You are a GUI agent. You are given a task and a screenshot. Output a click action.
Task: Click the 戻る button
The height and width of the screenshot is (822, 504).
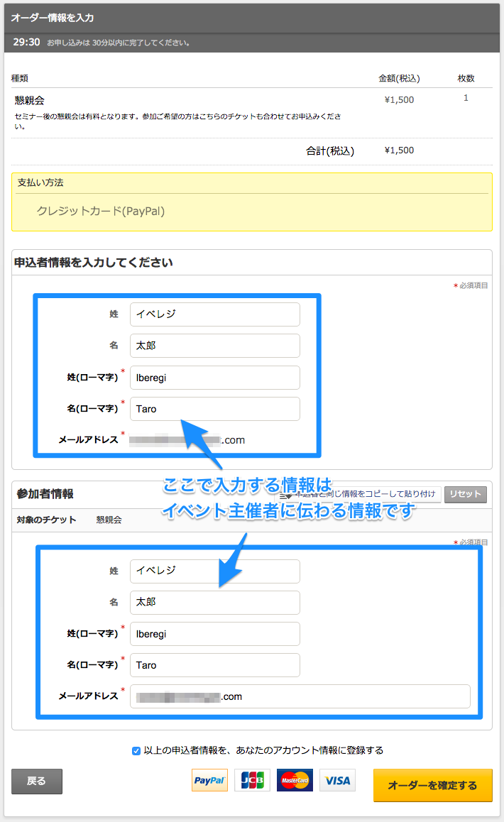pyautogui.click(x=37, y=781)
